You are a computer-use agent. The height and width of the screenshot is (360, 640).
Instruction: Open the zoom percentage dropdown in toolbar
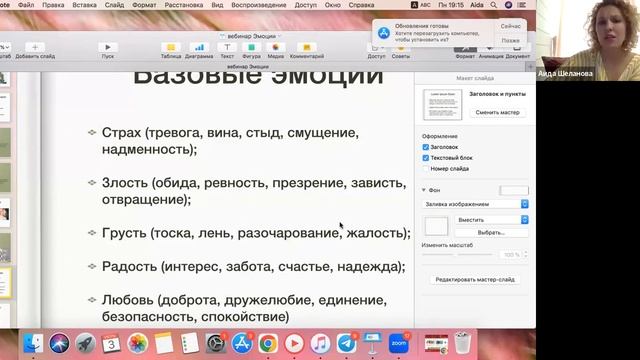tap(5, 47)
